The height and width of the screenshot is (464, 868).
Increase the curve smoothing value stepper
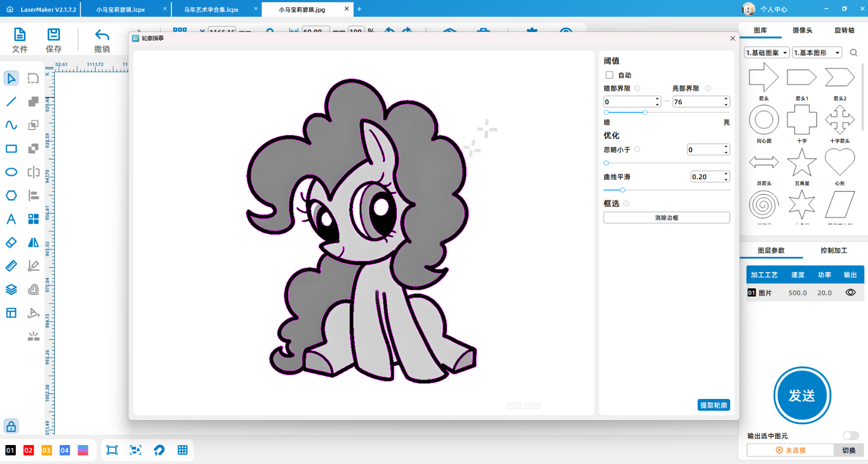coord(726,174)
